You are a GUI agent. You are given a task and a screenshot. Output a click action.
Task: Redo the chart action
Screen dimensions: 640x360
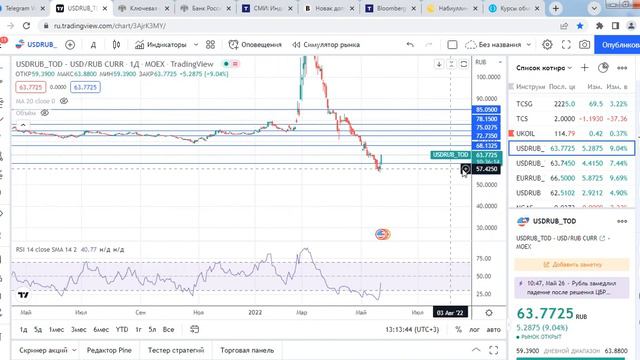click(429, 44)
